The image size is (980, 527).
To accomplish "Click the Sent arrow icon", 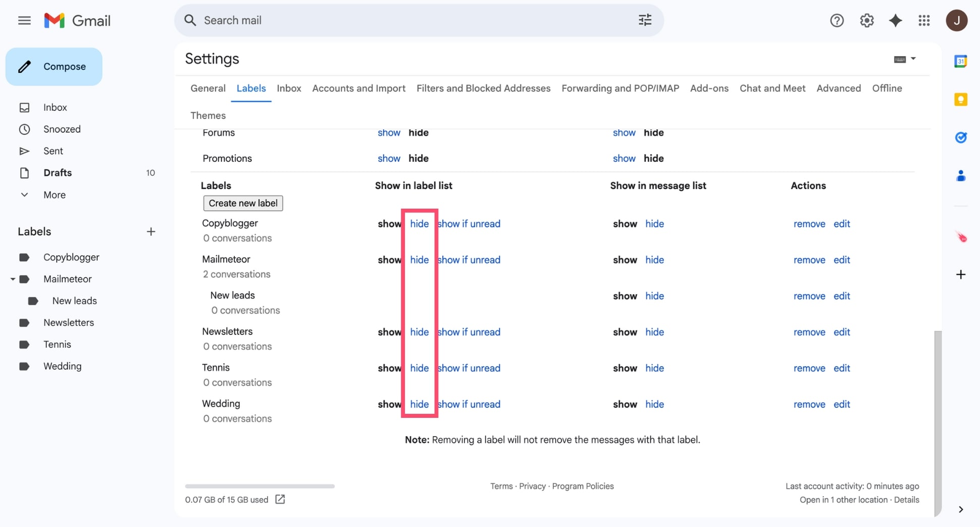I will click(x=24, y=151).
